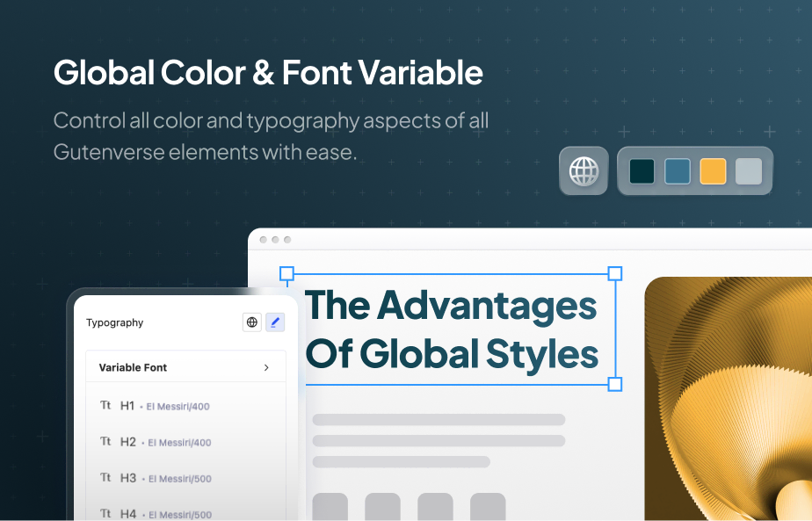Click the last gray placeholder square
812x521 pixels.
(x=488, y=508)
